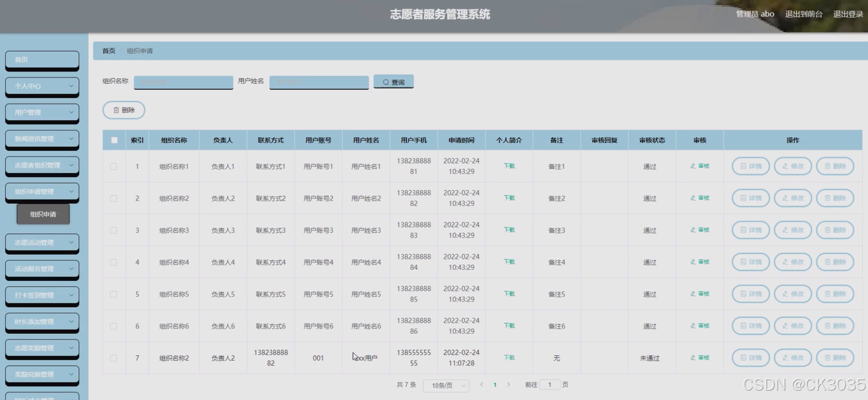Click row 删除 for 组织名称6
Viewport: 868px width, 400px height.
(835, 326)
